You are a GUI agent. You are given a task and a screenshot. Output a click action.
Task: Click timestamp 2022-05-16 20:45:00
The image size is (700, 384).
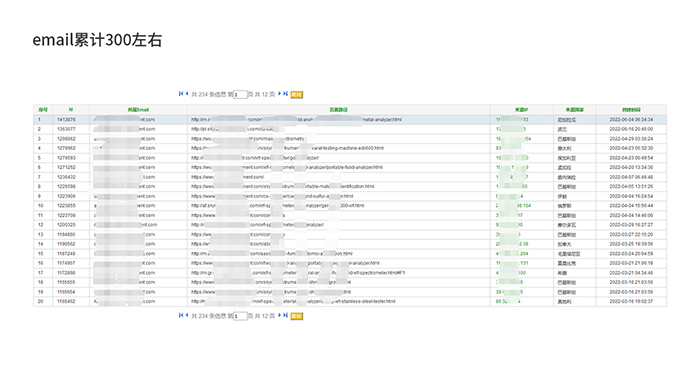click(x=631, y=129)
